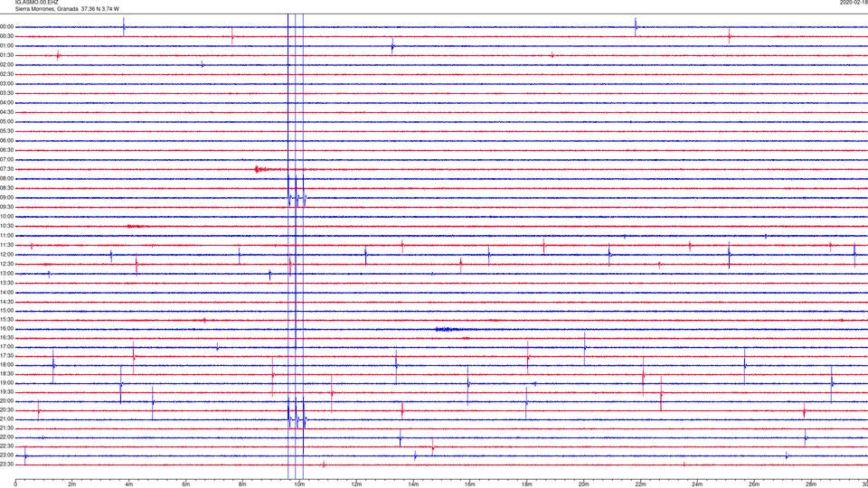
Task: Click the 28m minute-axis tick label
Action: [810, 484]
